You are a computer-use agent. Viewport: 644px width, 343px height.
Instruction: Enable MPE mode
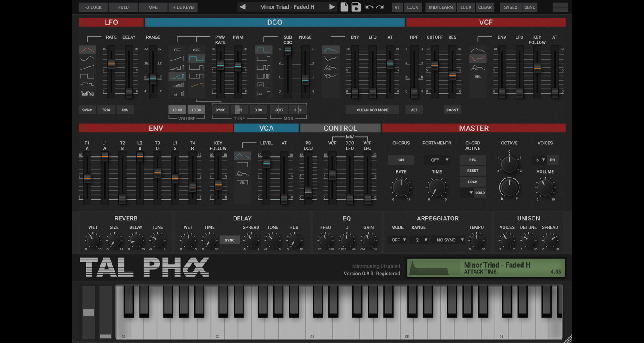(153, 7)
